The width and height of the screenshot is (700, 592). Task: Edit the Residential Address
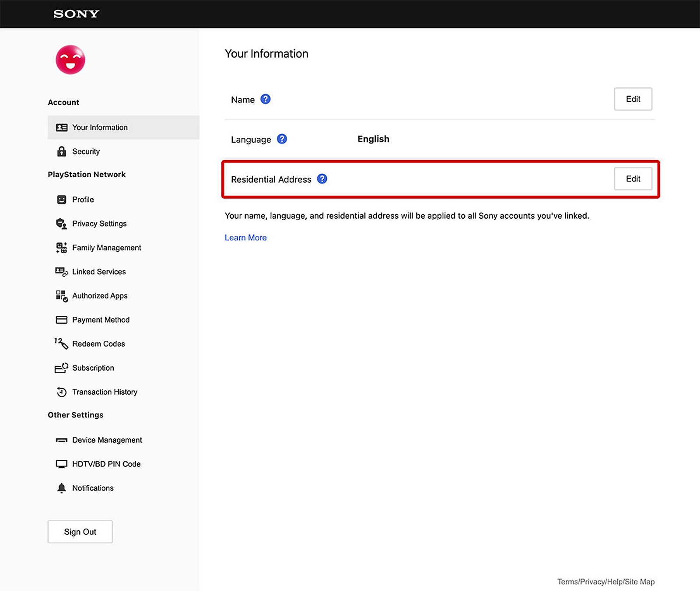[633, 179]
